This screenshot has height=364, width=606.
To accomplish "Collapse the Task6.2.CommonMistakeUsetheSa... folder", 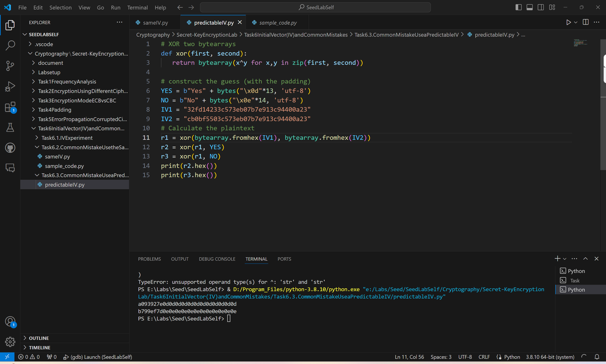I will pos(75,147).
